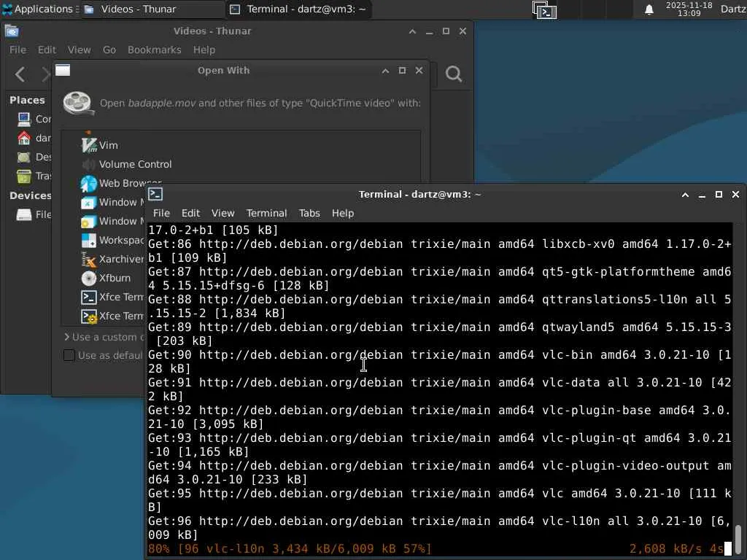The image size is (747, 560).
Task: Roll up the Terminal window with the up arrow
Action: click(685, 195)
